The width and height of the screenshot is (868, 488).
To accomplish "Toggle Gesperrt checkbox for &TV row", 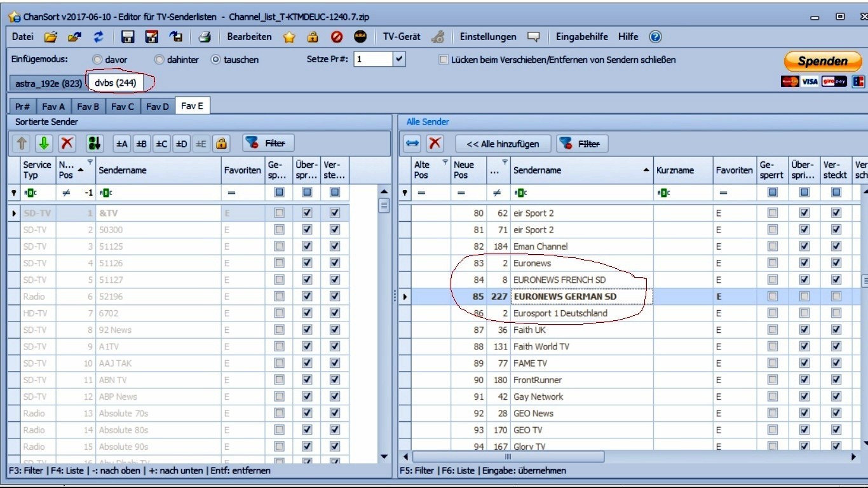I will [x=280, y=213].
